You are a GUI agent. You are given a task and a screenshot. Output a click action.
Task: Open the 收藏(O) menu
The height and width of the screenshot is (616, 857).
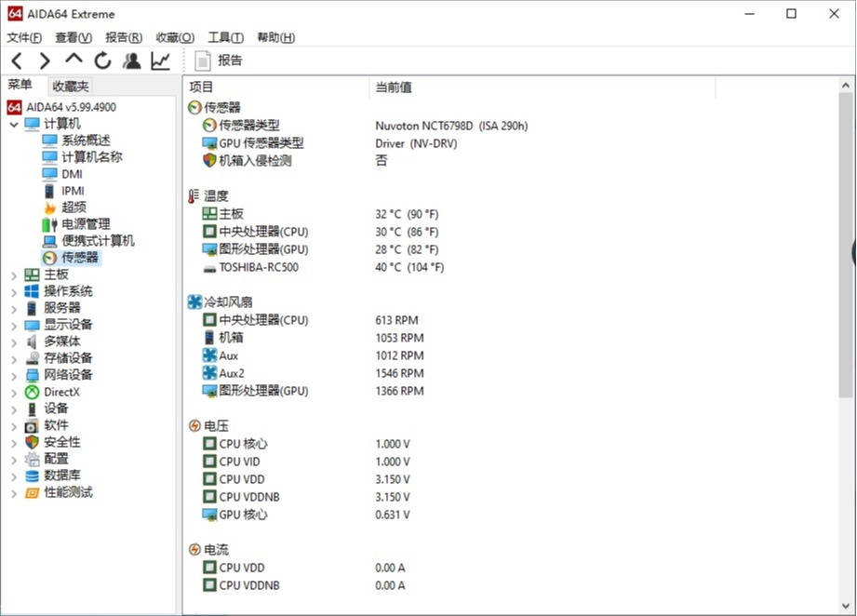click(175, 37)
